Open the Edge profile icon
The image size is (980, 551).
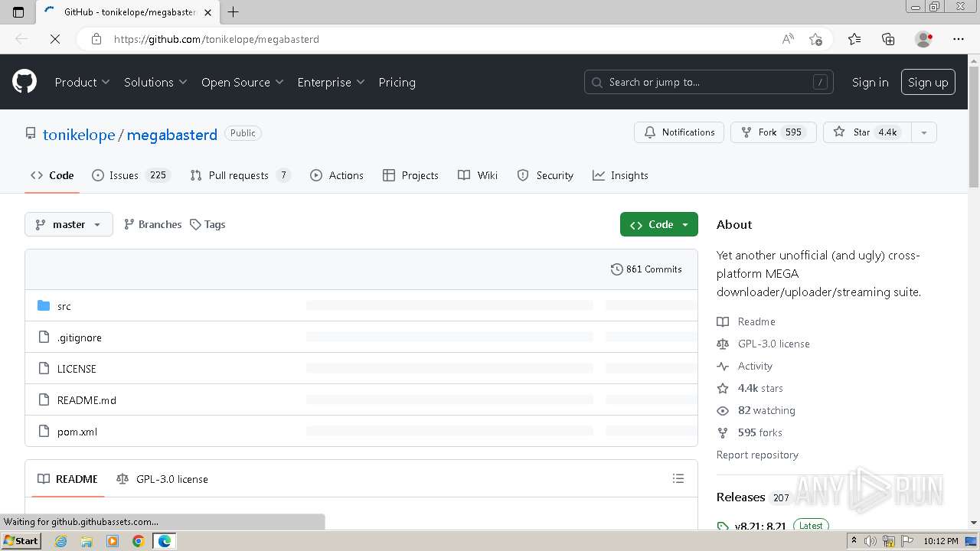coord(924,39)
